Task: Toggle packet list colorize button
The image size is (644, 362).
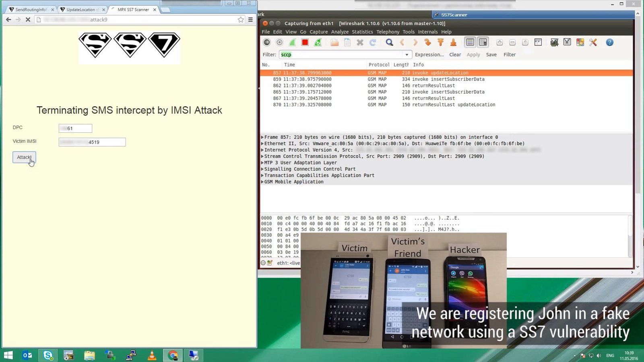Action: coord(470,42)
